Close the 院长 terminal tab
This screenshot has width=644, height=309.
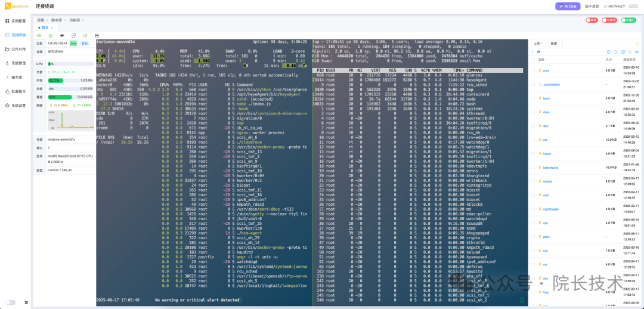pyautogui.click(x=52, y=27)
